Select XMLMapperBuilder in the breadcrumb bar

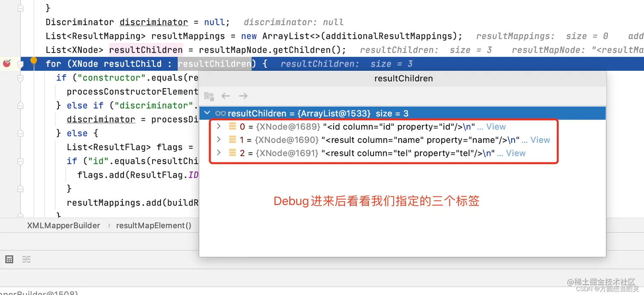click(63, 226)
